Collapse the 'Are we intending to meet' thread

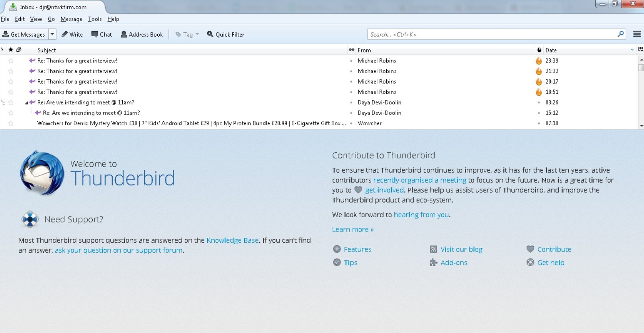pyautogui.click(x=26, y=103)
